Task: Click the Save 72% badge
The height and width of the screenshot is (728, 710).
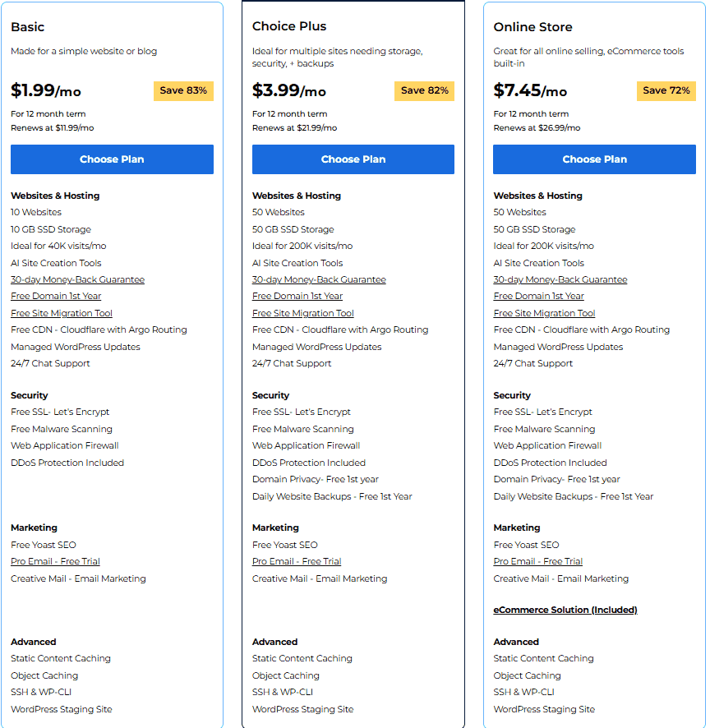Action: tap(666, 90)
